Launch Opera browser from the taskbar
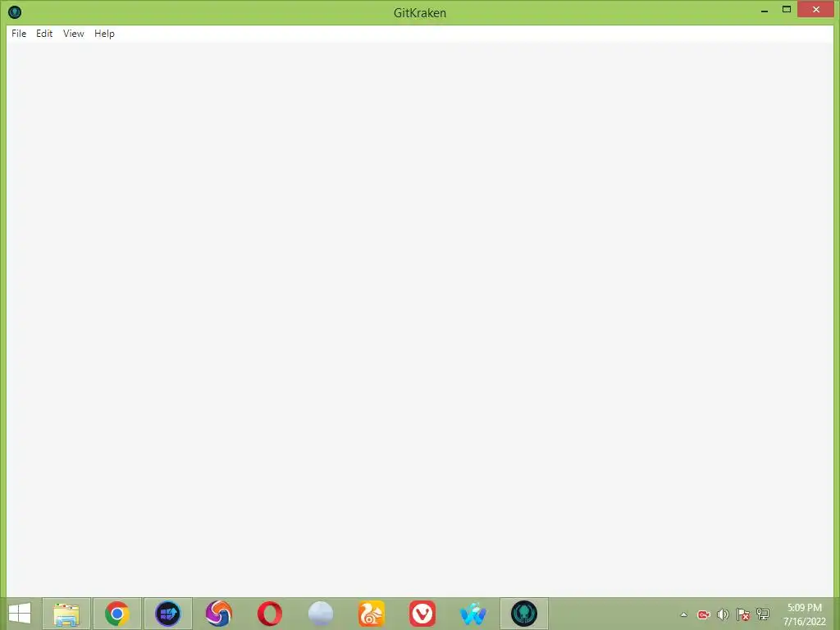Screen dimensions: 840x630 (269, 614)
